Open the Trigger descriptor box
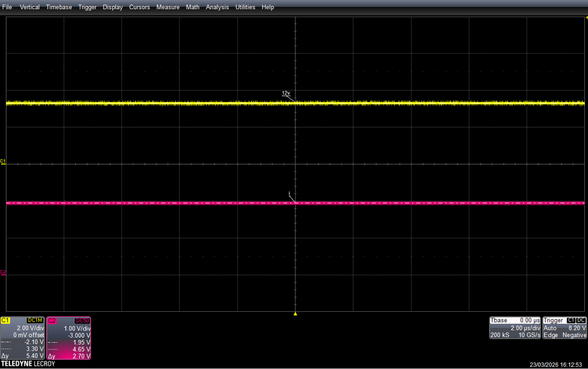 pyautogui.click(x=565, y=328)
